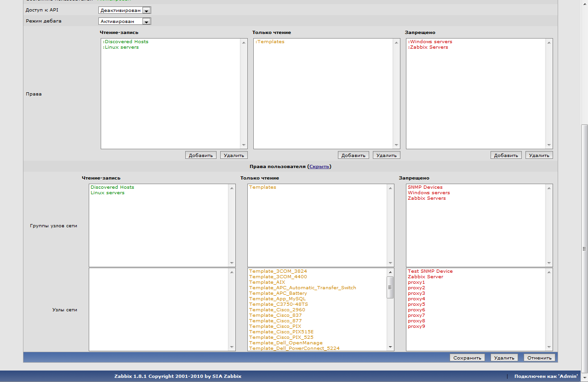This screenshot has height=382, width=588.
Task: Click the page's vertical scrollbar thumb
Action: [584, 248]
